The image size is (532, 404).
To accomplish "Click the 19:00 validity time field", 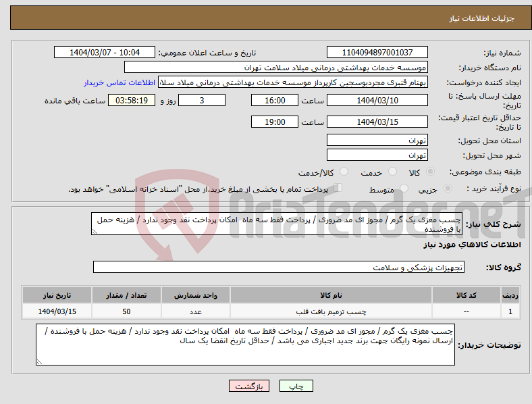I will (275, 122).
